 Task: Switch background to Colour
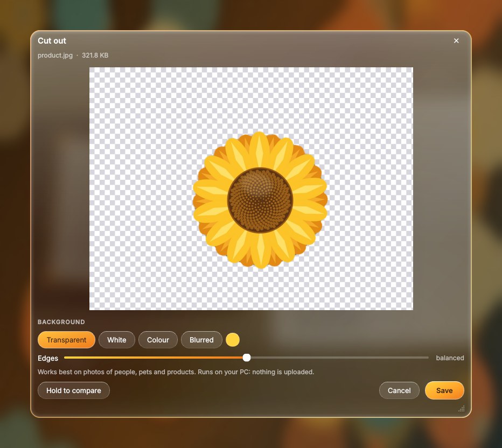(x=158, y=340)
